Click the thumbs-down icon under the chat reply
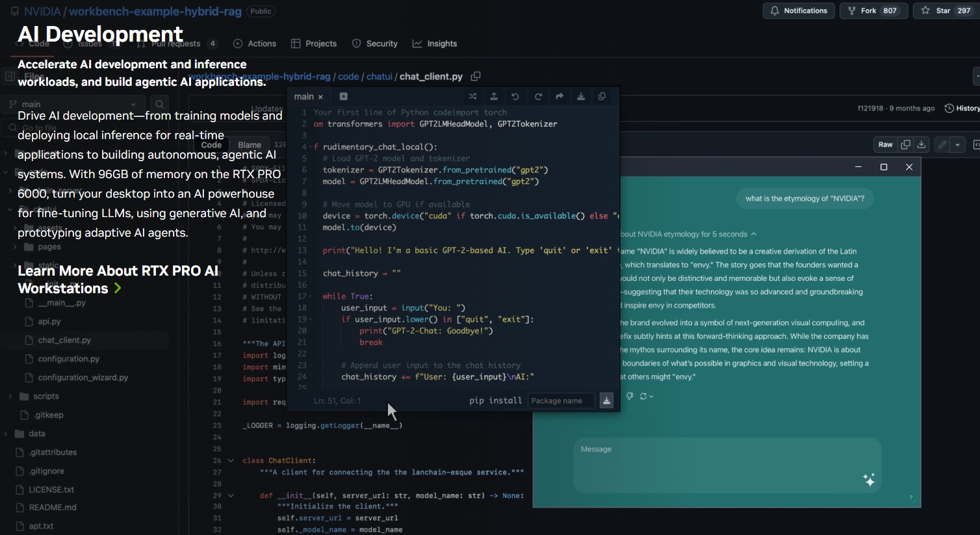This screenshot has width=980, height=535. click(630, 396)
